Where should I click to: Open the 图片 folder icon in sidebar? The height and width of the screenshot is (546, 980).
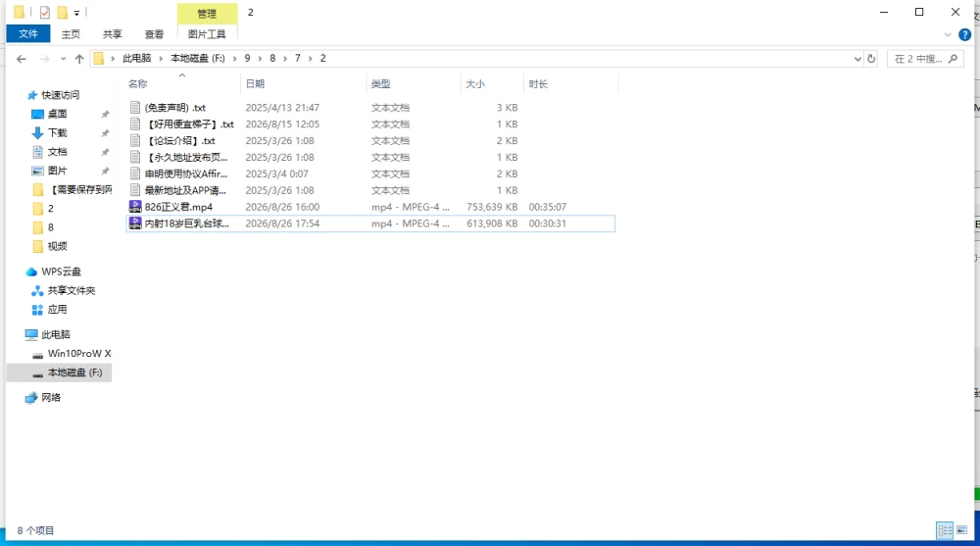pos(37,171)
